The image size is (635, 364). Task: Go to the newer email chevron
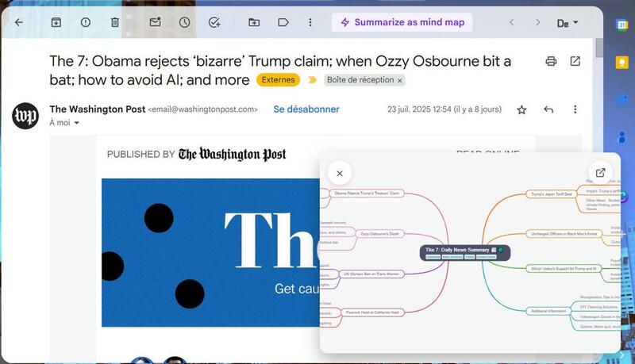511,22
